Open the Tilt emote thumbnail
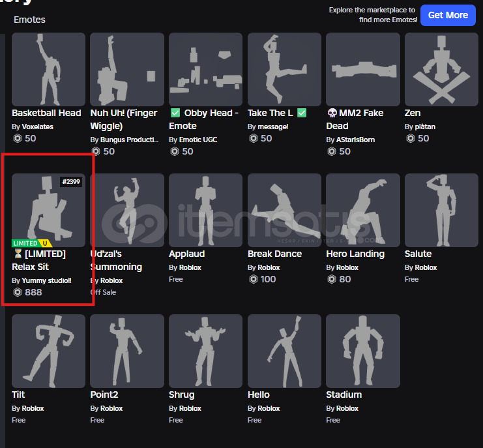The height and width of the screenshot is (448, 483). (x=48, y=351)
